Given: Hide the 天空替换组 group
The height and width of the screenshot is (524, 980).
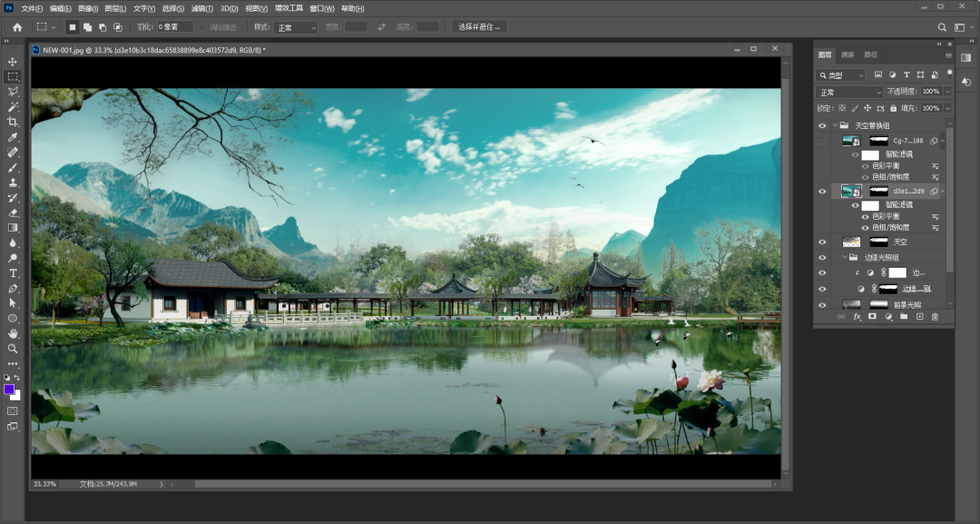Looking at the screenshot, I should [x=822, y=125].
